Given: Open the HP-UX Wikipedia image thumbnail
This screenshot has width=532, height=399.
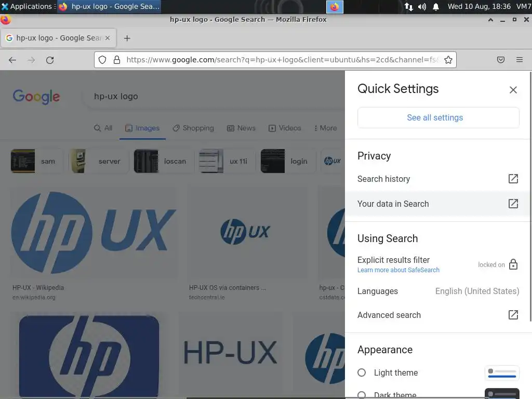Looking at the screenshot, I should pos(94,233).
